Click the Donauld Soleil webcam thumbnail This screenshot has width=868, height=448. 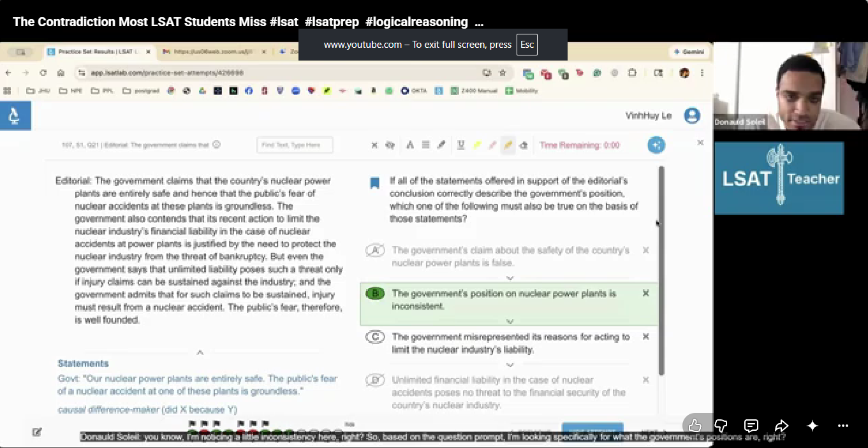point(791,86)
